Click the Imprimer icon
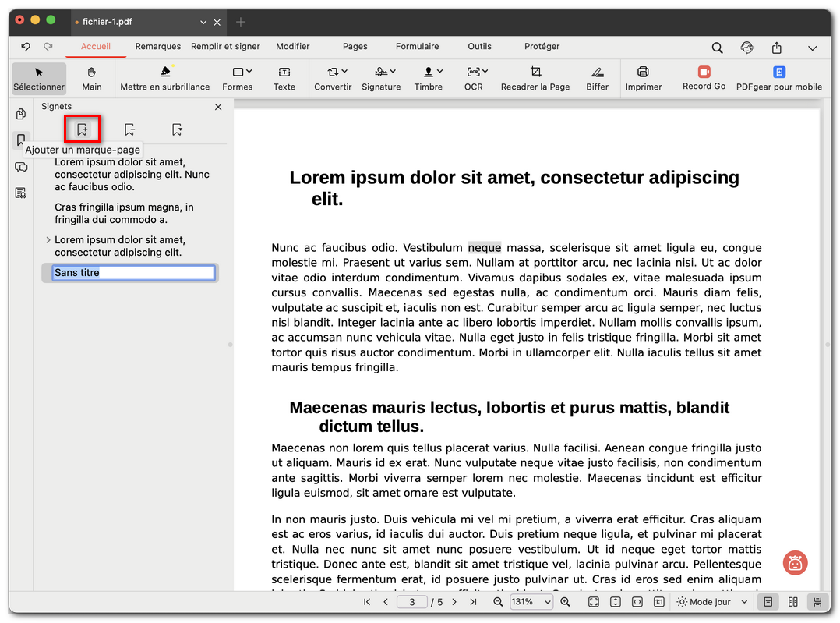Screen dimensions: 840x623 pyautogui.click(x=644, y=78)
